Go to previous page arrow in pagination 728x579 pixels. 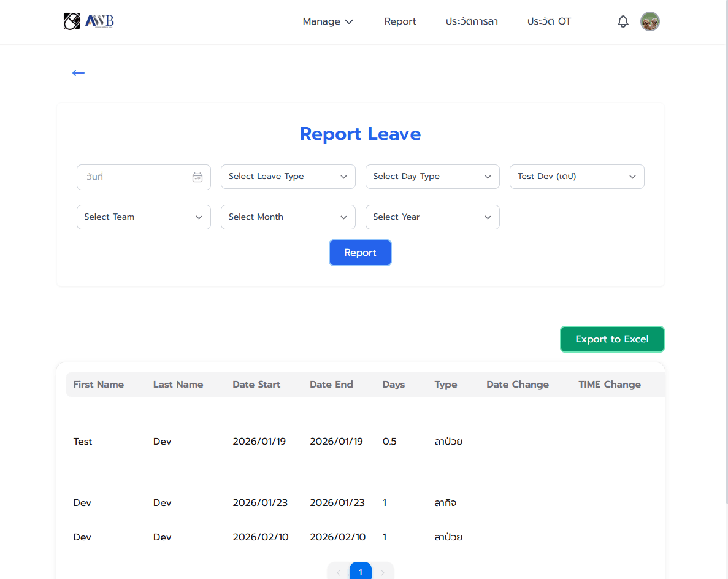pyautogui.click(x=339, y=572)
